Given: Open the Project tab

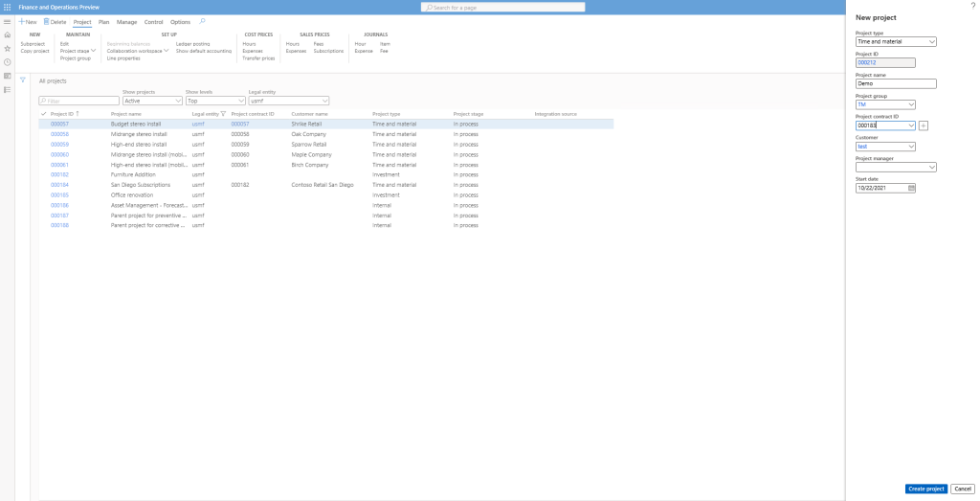Looking at the screenshot, I should [82, 22].
